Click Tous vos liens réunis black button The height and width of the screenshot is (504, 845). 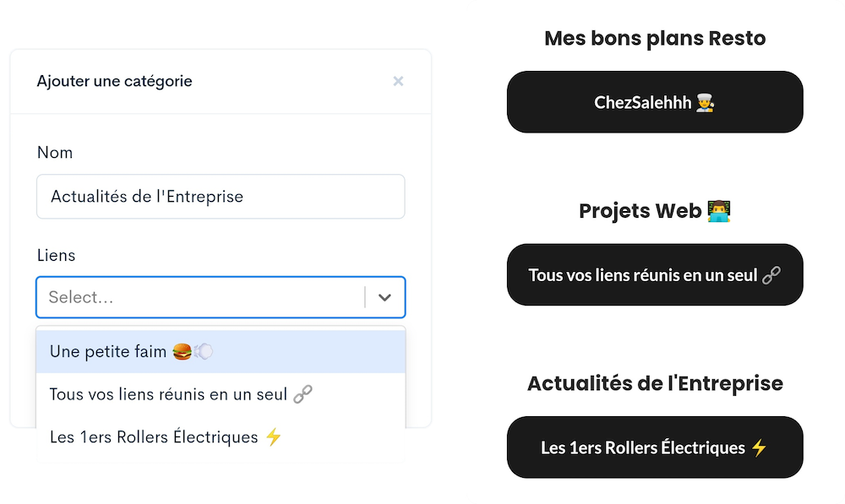pyautogui.click(x=655, y=274)
